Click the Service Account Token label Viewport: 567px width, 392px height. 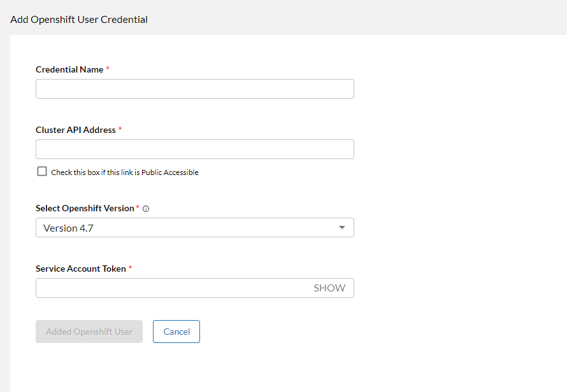81,269
